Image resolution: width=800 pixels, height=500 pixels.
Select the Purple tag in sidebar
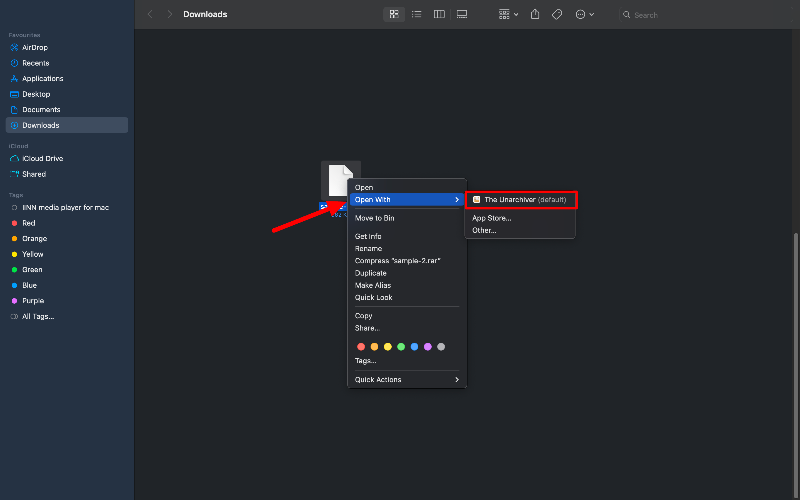click(67, 301)
